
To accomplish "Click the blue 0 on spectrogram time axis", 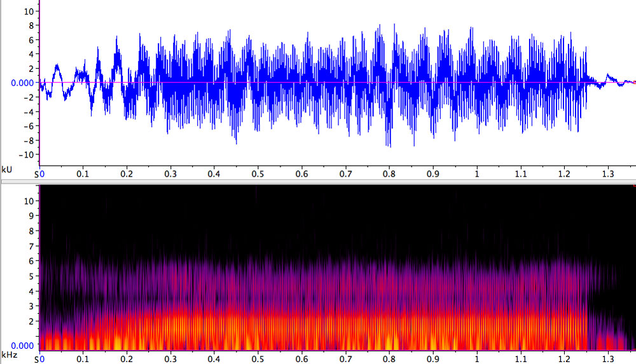I will coord(42,360).
